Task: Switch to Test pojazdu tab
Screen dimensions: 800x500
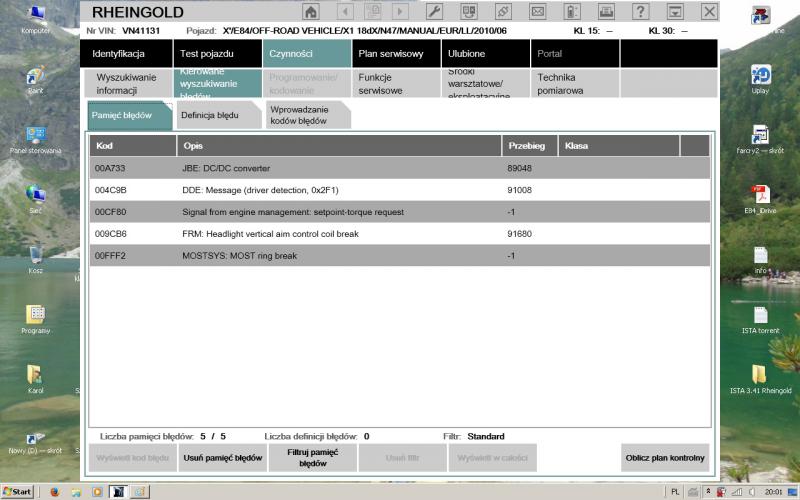Action: [x=218, y=54]
